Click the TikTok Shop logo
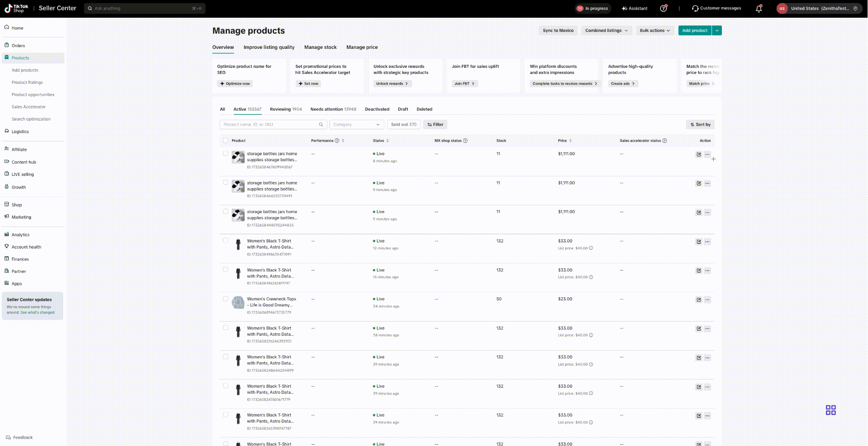Viewport: 868px width, 446px height. click(x=16, y=8)
